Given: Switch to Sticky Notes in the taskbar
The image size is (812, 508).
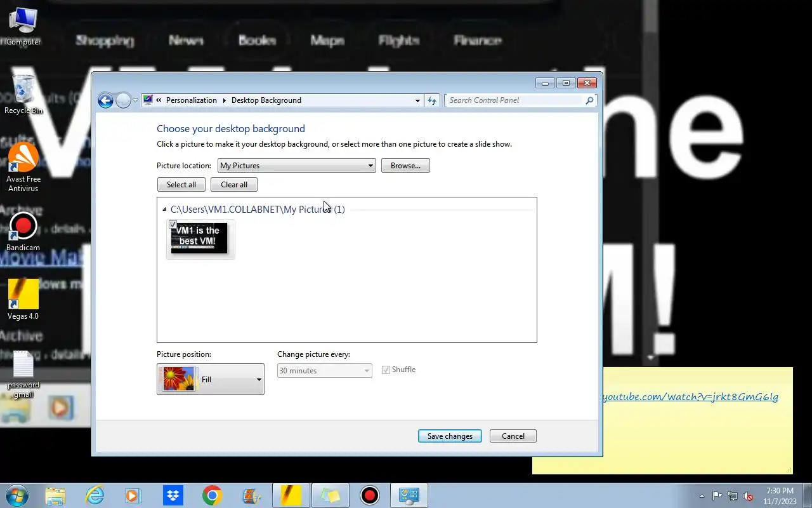Looking at the screenshot, I should pos(330,495).
